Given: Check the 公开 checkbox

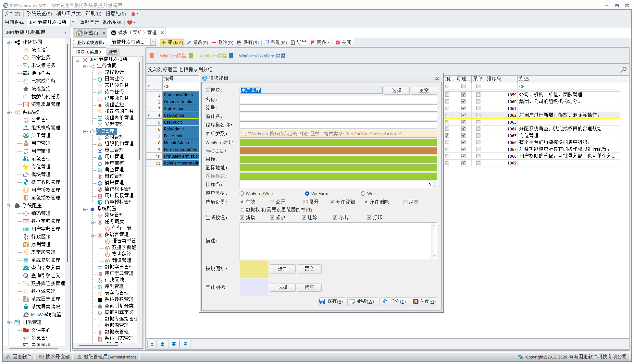Looking at the screenshot, I should [x=272, y=202].
